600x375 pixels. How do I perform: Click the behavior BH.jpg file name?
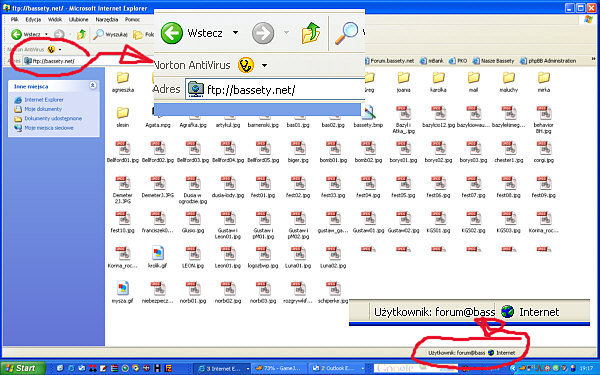point(543,128)
